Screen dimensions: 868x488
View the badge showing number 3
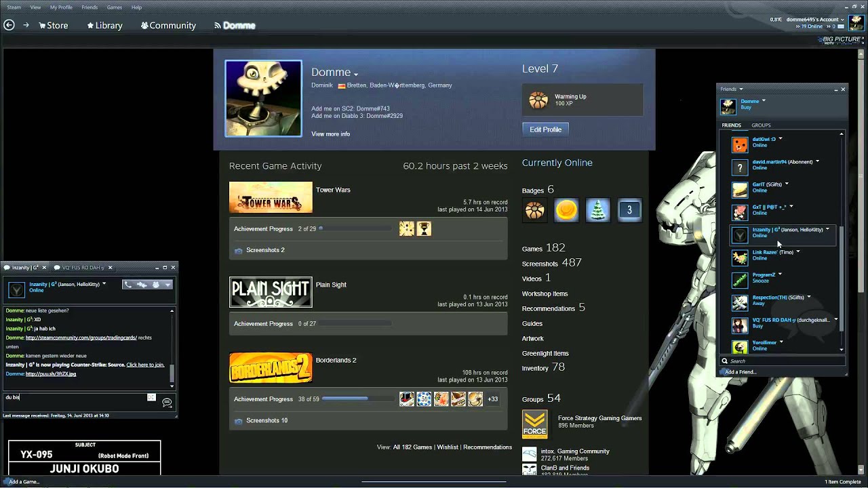629,210
